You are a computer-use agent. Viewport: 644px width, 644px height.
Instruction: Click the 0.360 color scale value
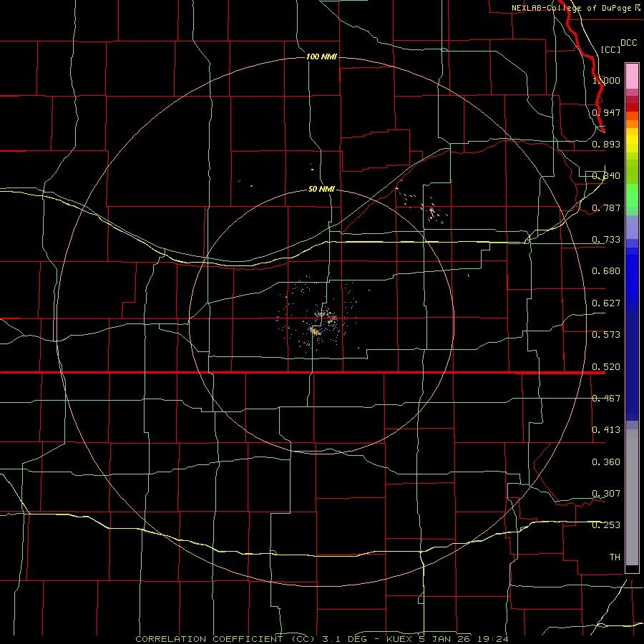pos(606,462)
